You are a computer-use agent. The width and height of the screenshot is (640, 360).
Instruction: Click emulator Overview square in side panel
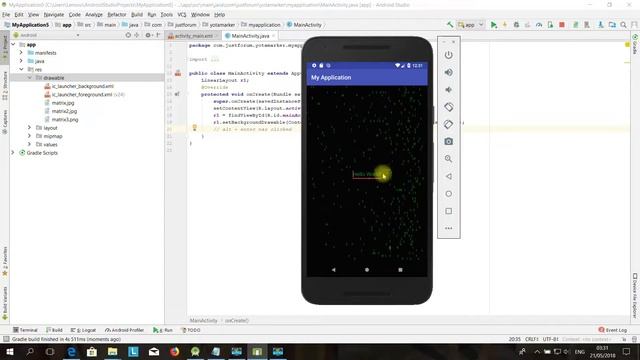pos(449,211)
